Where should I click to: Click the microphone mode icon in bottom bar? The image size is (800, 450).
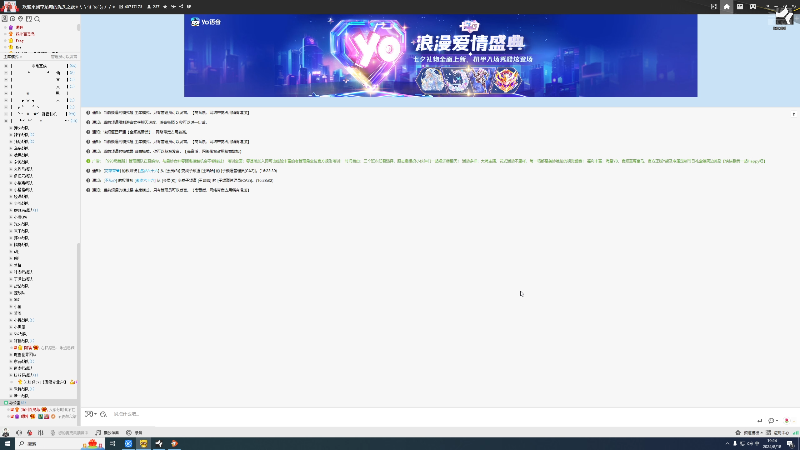click(53, 433)
